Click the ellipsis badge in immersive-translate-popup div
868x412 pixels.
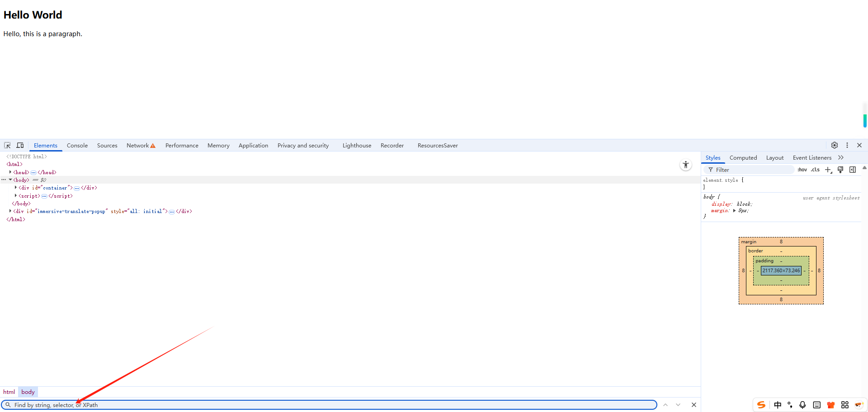172,211
